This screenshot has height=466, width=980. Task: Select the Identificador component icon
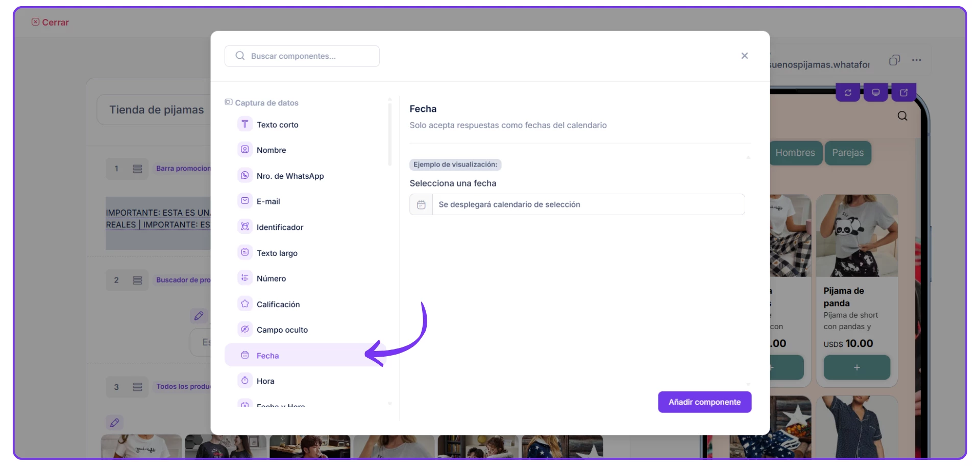tap(245, 227)
